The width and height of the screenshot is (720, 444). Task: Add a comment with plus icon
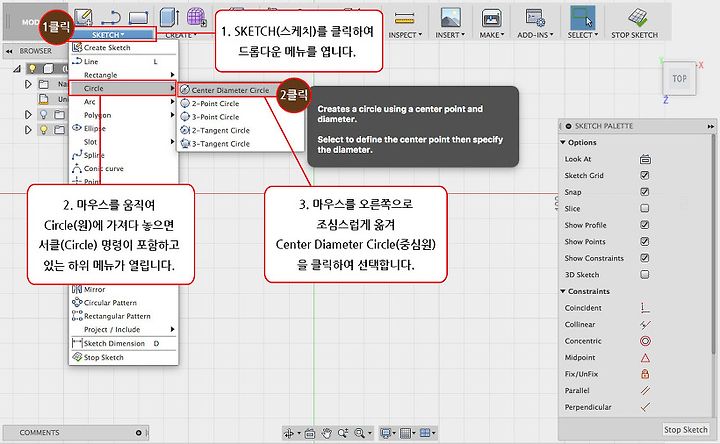pyautogui.click(x=139, y=433)
